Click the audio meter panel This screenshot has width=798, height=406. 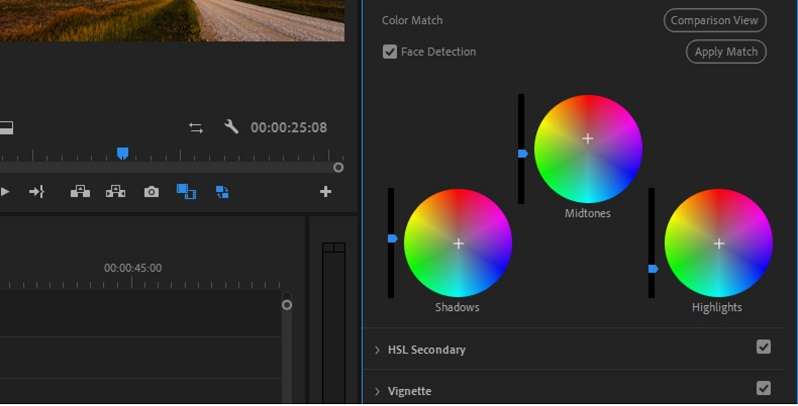[x=333, y=322]
